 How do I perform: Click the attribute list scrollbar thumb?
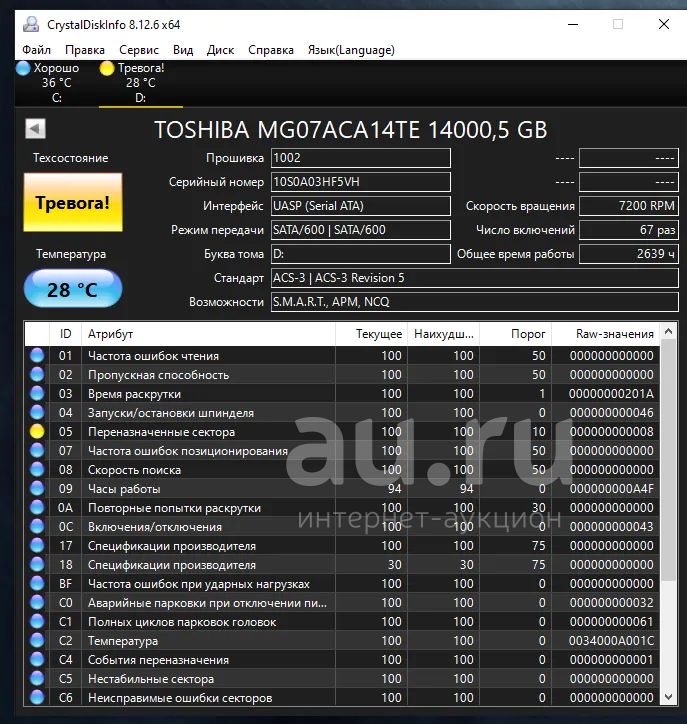(668, 460)
